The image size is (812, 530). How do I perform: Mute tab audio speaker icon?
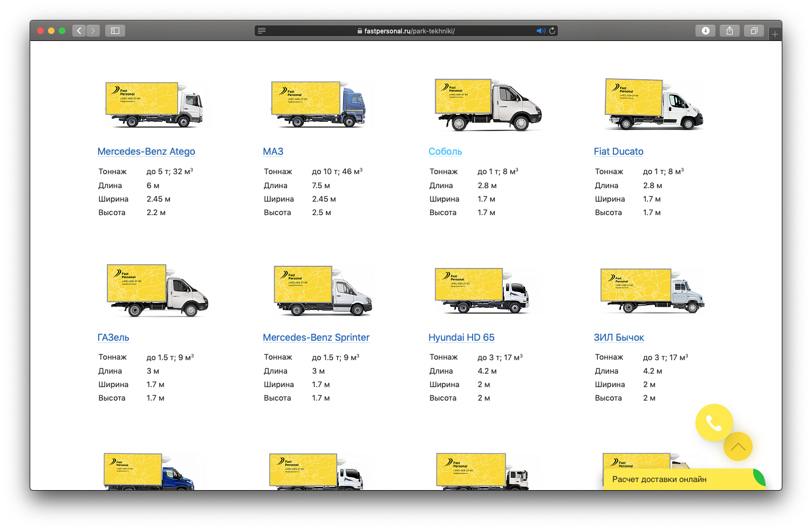pos(541,31)
